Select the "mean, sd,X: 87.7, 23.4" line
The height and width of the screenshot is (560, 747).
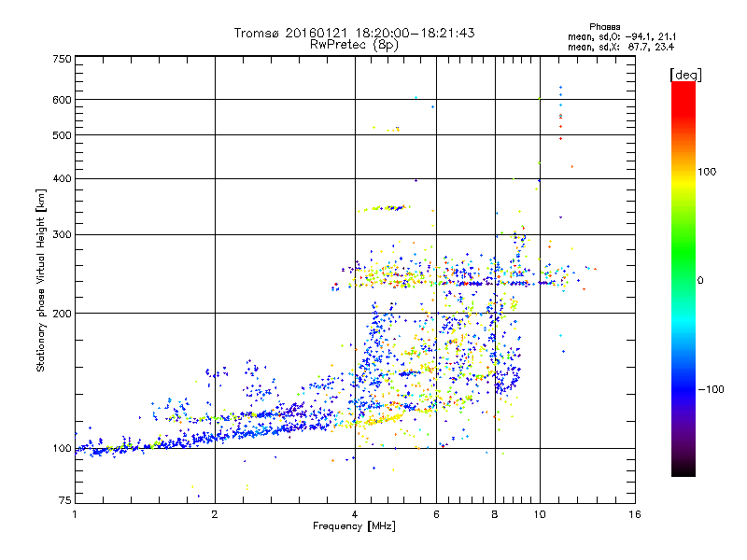[621, 47]
